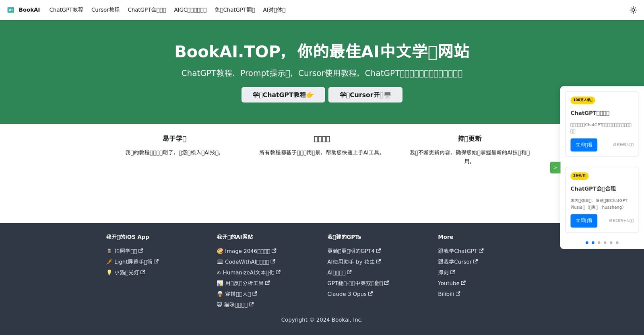Click the BookAI brand name text
Image resolution: width=644 pixels, height=335 pixels.
[x=29, y=10]
